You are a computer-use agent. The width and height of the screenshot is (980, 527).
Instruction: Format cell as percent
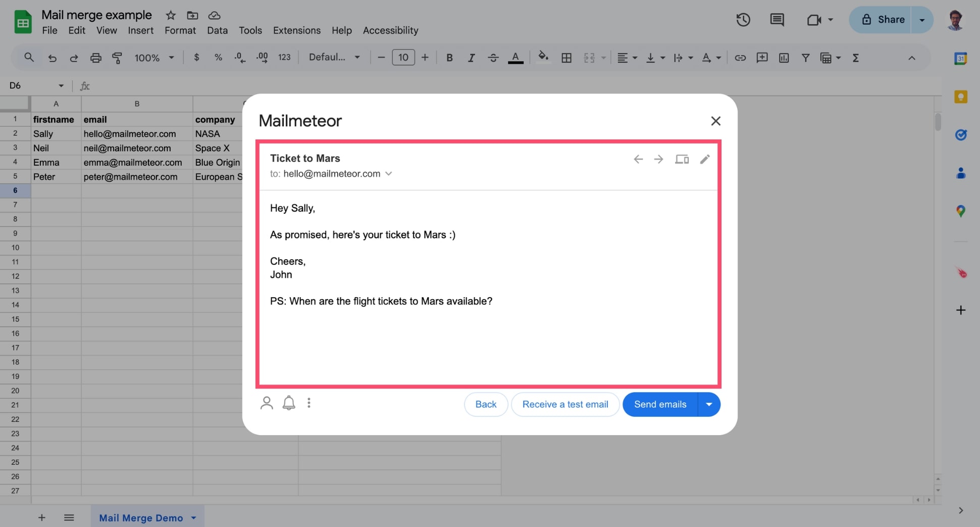tap(218, 58)
